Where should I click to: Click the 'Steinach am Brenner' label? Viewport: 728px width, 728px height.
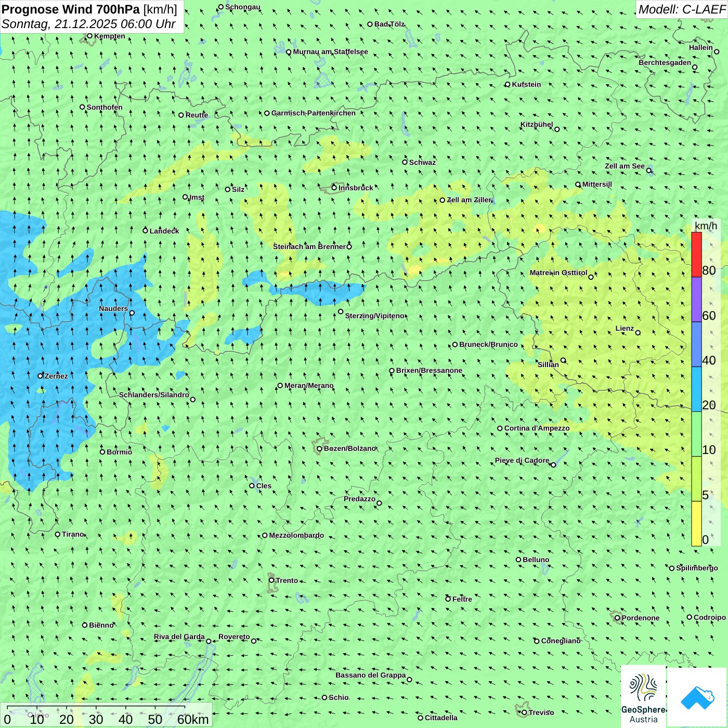[309, 246]
